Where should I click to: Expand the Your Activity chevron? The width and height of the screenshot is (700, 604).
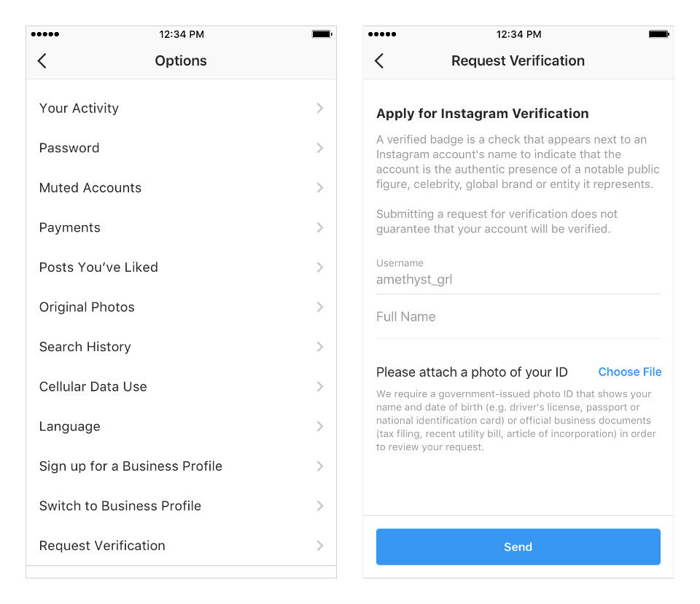pos(319,109)
